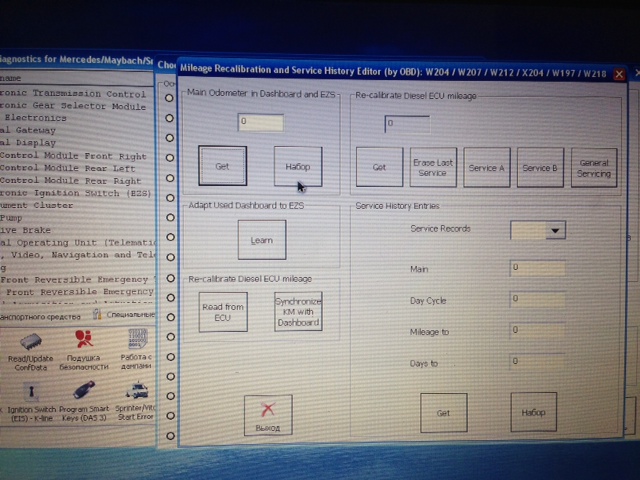Click Get under Main Odometer in Dashboard
The width and height of the screenshot is (640, 480).
pyautogui.click(x=222, y=166)
